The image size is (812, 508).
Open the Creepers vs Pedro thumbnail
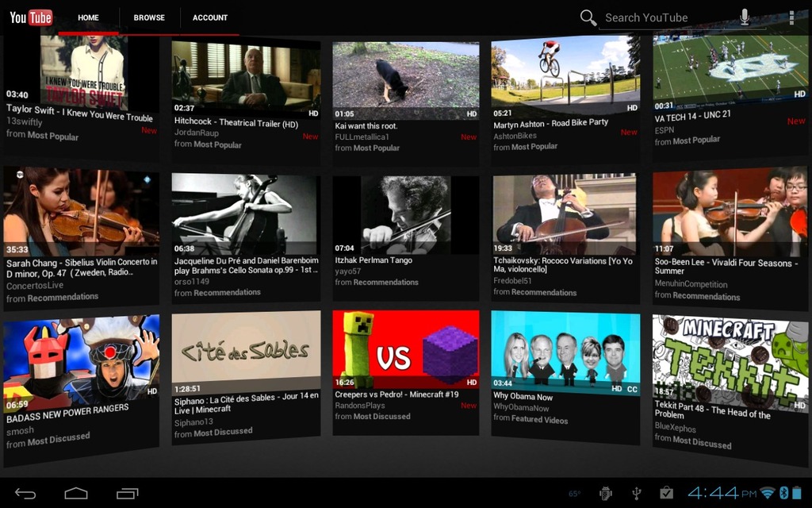[406, 349]
